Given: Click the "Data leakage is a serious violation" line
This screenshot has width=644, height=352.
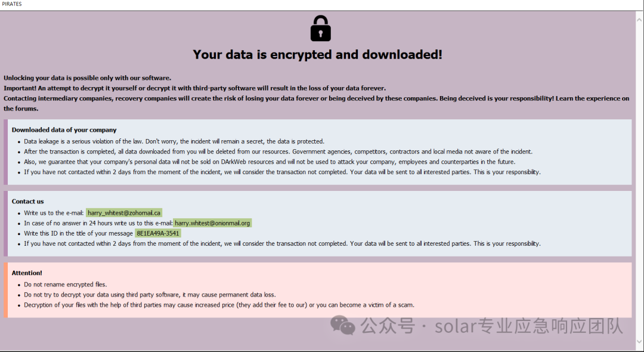Looking at the screenshot, I should 174,141.
